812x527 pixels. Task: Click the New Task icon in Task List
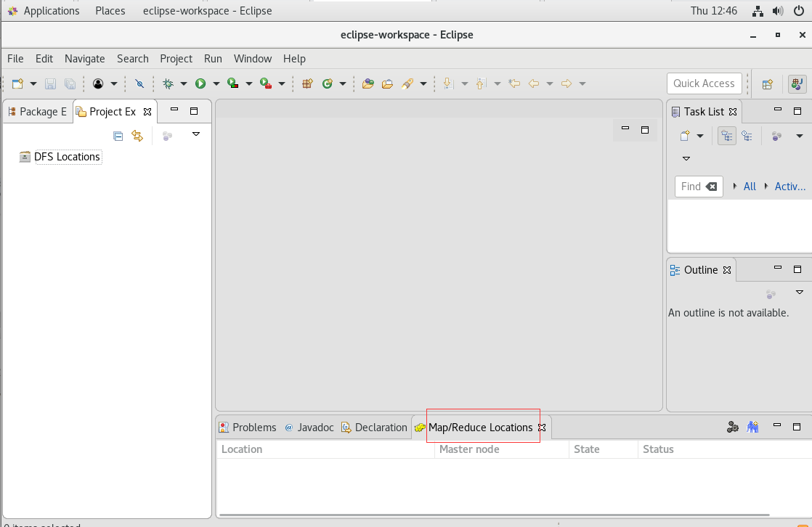point(685,136)
